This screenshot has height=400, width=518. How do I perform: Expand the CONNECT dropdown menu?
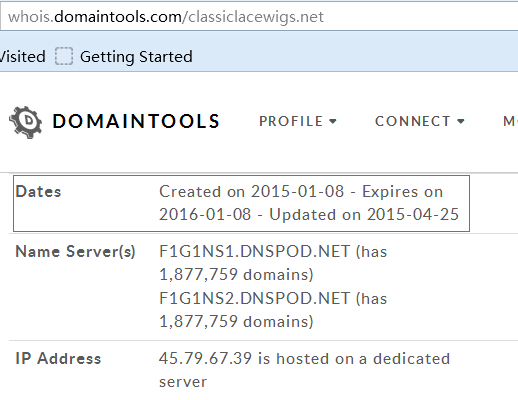tap(420, 121)
